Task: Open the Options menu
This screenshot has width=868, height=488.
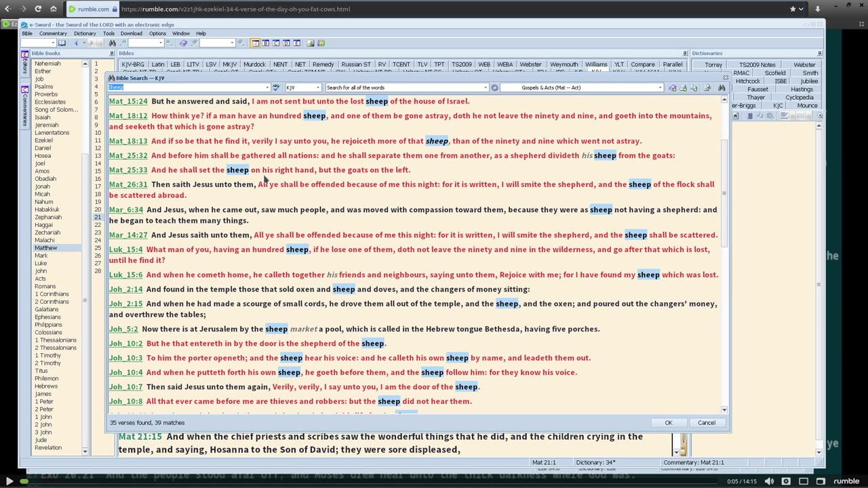Action: (x=157, y=33)
